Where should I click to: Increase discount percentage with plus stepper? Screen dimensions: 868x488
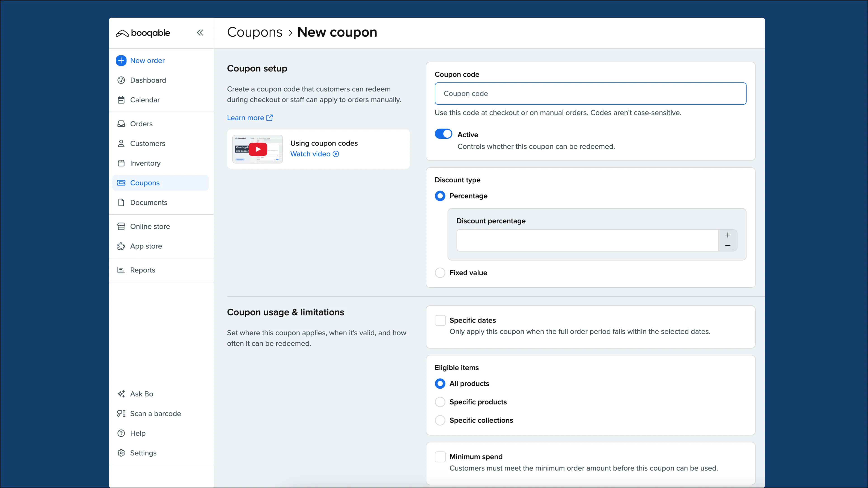click(x=728, y=235)
